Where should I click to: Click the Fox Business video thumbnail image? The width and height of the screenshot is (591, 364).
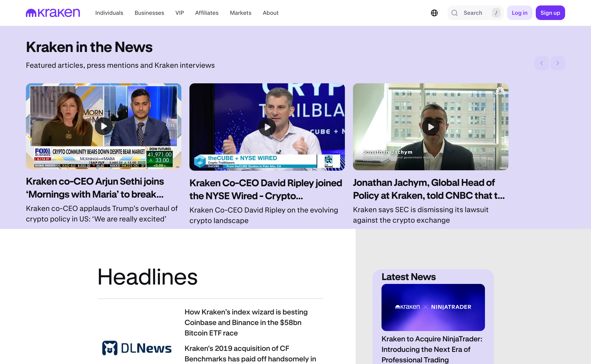click(104, 126)
